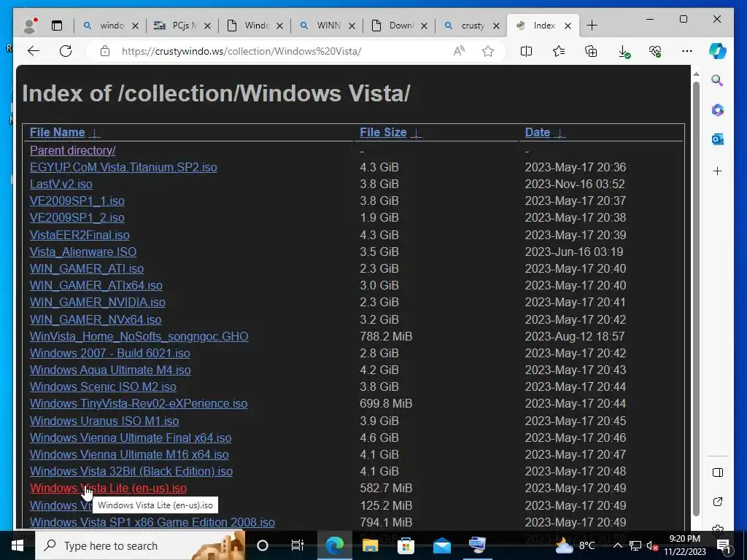Screen dimensions: 747x560
Task: Download EGYUP.CoM.Vista.Titanium.SP2.iso
Action: tap(123, 167)
